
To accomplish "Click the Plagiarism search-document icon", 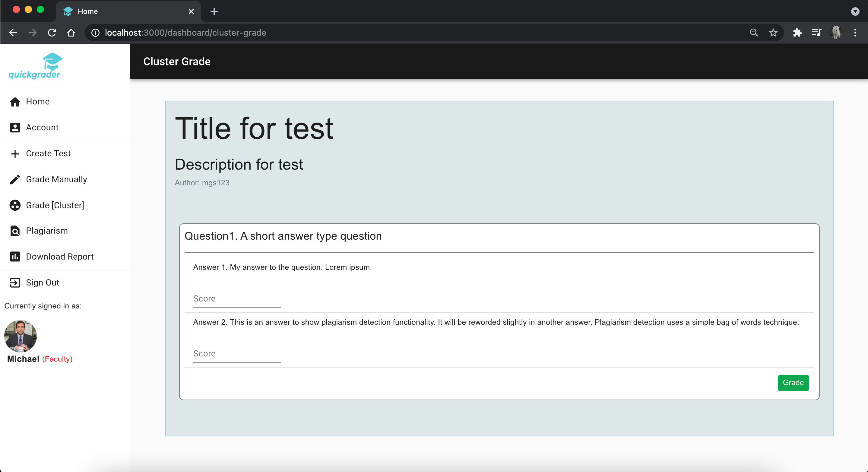I will pyautogui.click(x=15, y=231).
